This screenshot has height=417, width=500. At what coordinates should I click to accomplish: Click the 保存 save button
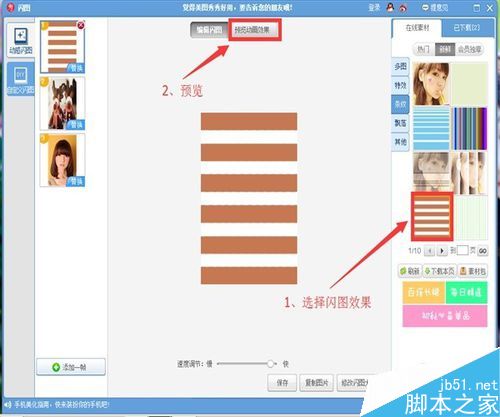click(282, 383)
